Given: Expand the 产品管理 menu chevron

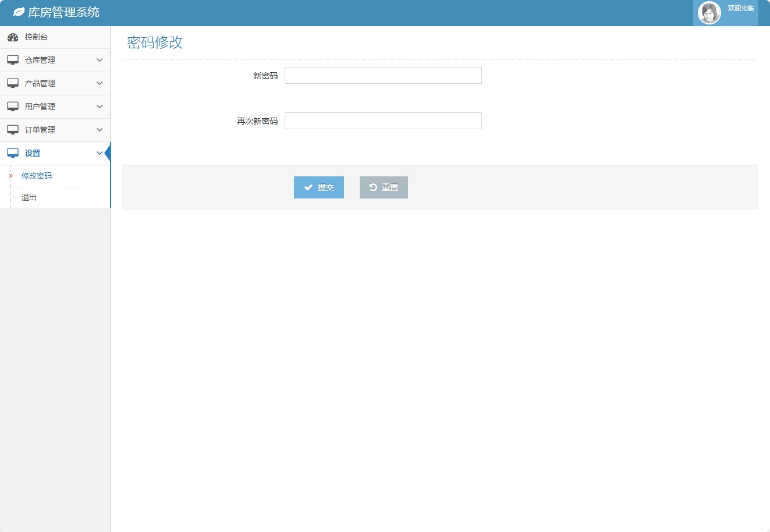Looking at the screenshot, I should click(x=99, y=83).
